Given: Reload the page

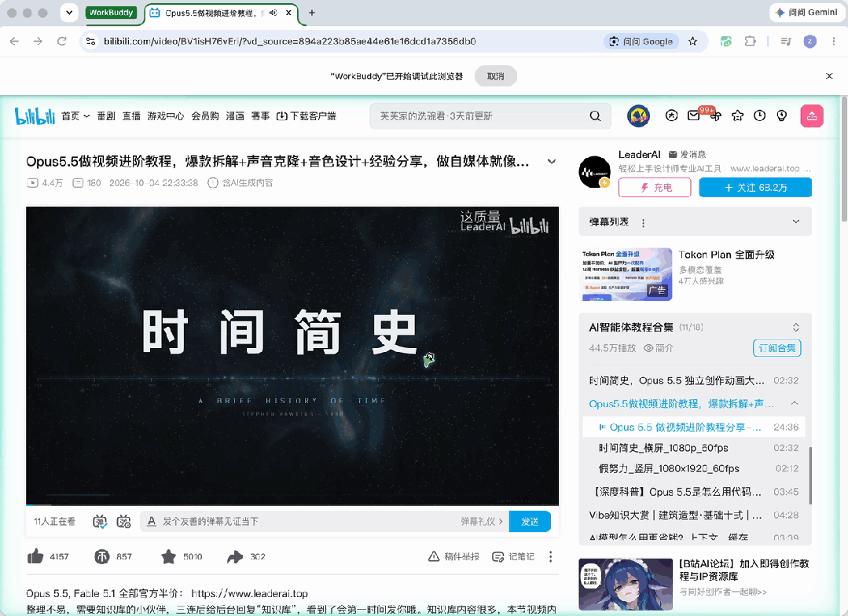Looking at the screenshot, I should tap(61, 41).
